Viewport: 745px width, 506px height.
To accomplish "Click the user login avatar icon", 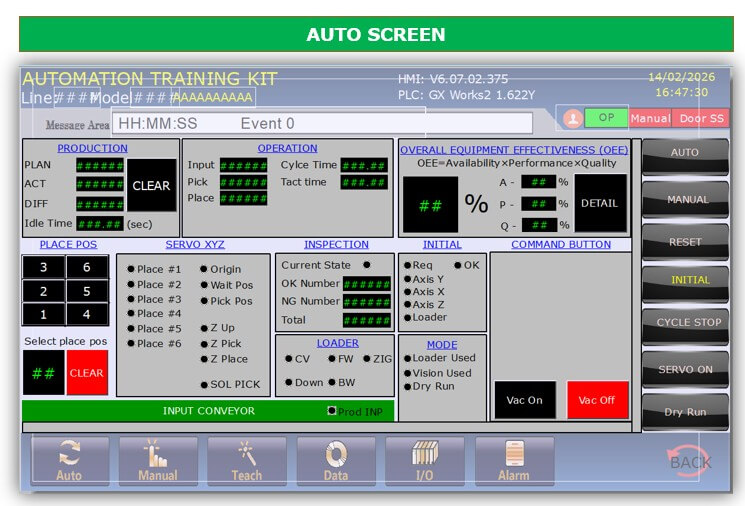I will [573, 118].
